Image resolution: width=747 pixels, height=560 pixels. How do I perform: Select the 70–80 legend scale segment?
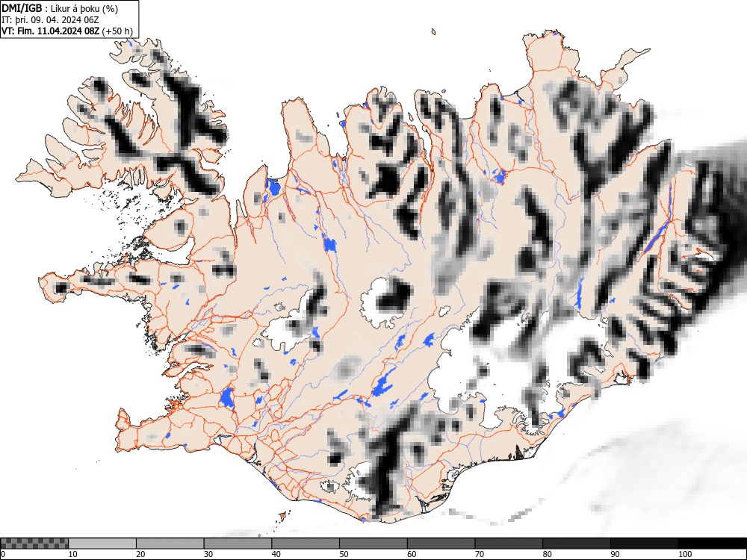tap(508, 544)
